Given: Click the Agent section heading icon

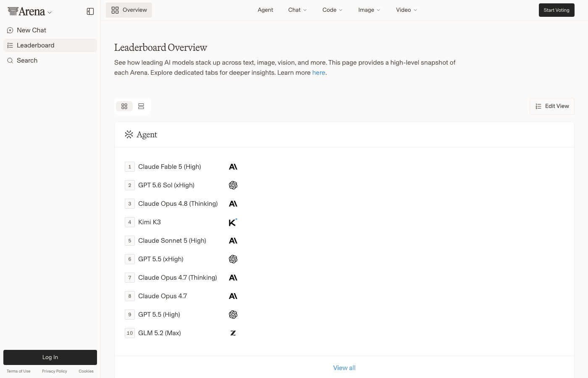Looking at the screenshot, I should click(129, 134).
